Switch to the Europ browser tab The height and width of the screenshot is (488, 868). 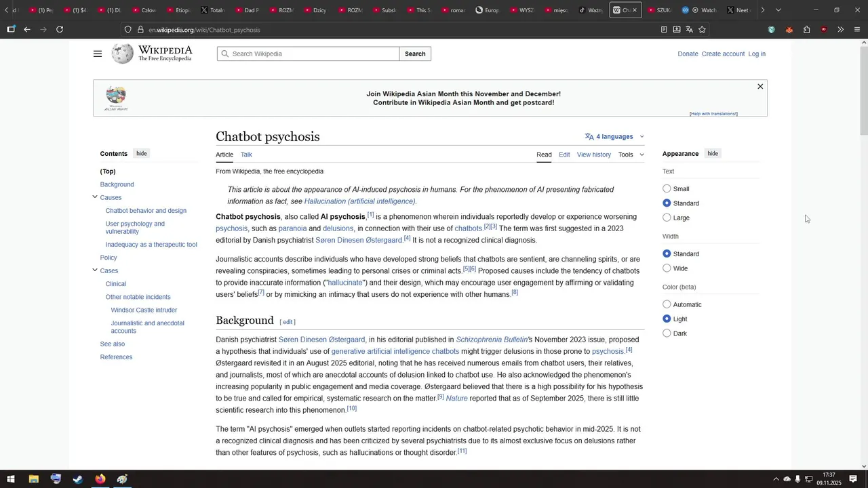click(487, 10)
